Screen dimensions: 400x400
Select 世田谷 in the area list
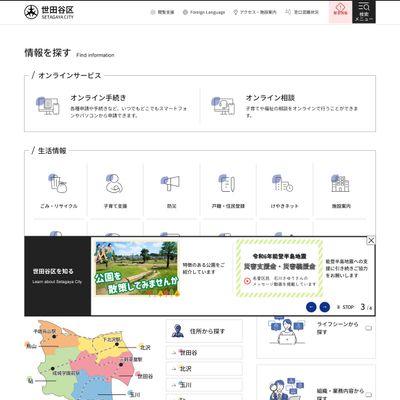[x=204, y=352]
